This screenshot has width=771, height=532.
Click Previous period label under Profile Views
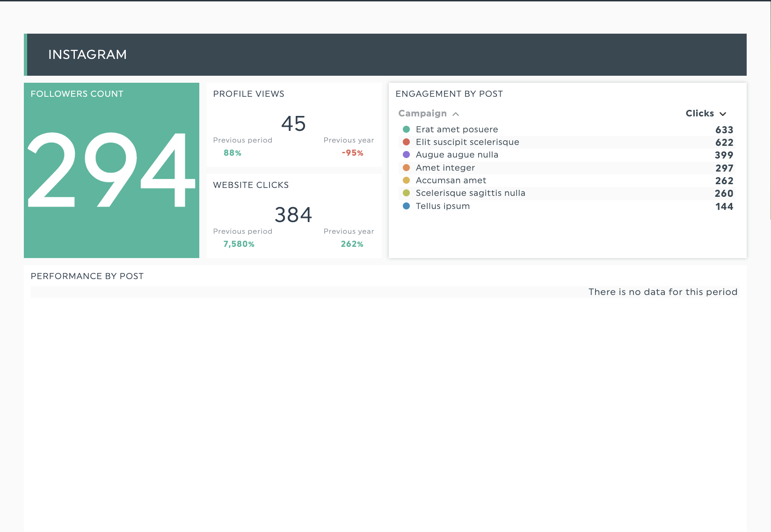point(243,140)
